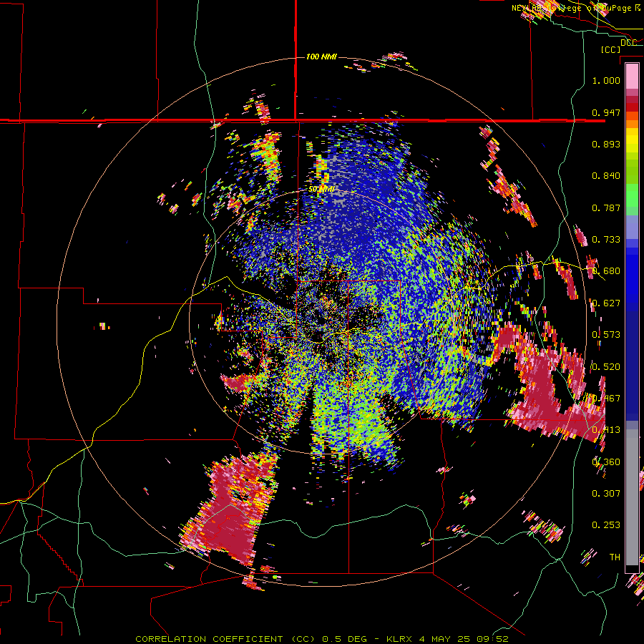This screenshot has width=644, height=644.
Task: Click the 0.520 scale value
Action: click(x=606, y=367)
